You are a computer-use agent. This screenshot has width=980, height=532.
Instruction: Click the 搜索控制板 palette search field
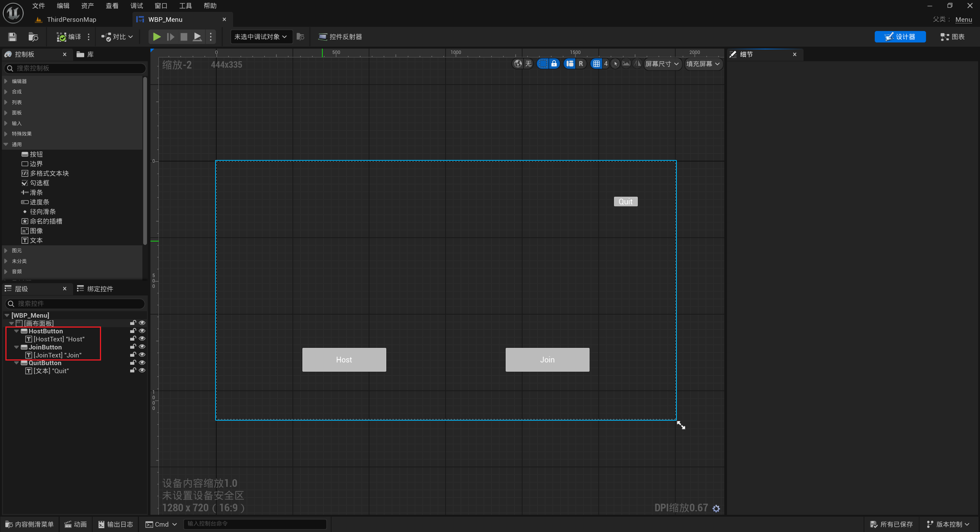[75, 68]
